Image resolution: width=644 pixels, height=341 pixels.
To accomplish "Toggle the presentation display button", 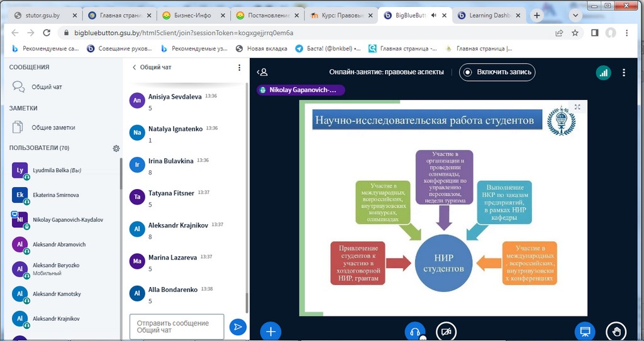I will 584,331.
